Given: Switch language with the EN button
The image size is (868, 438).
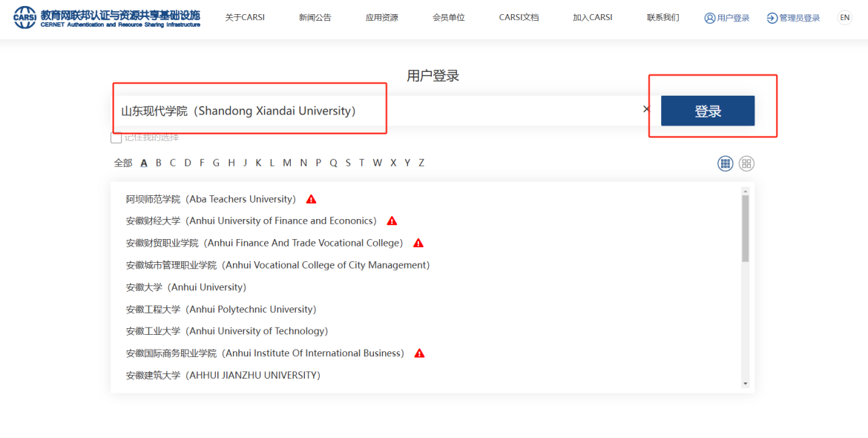Looking at the screenshot, I should pyautogui.click(x=845, y=18).
